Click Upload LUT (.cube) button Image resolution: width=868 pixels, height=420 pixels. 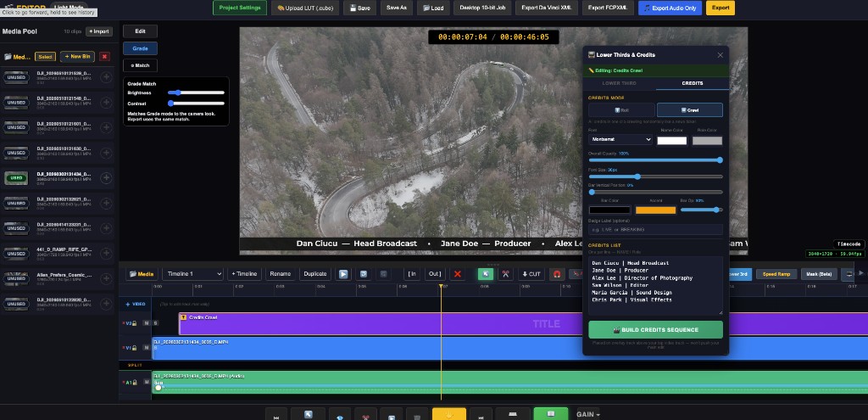(304, 8)
